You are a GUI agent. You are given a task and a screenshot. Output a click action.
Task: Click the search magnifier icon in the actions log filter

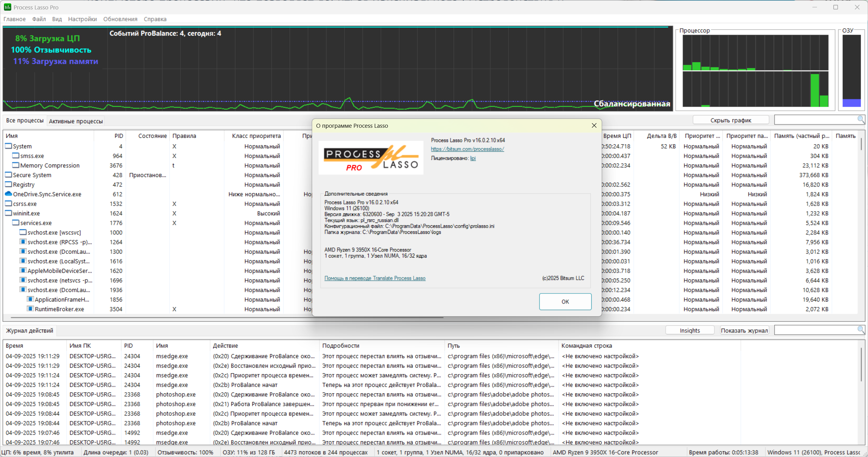click(860, 330)
